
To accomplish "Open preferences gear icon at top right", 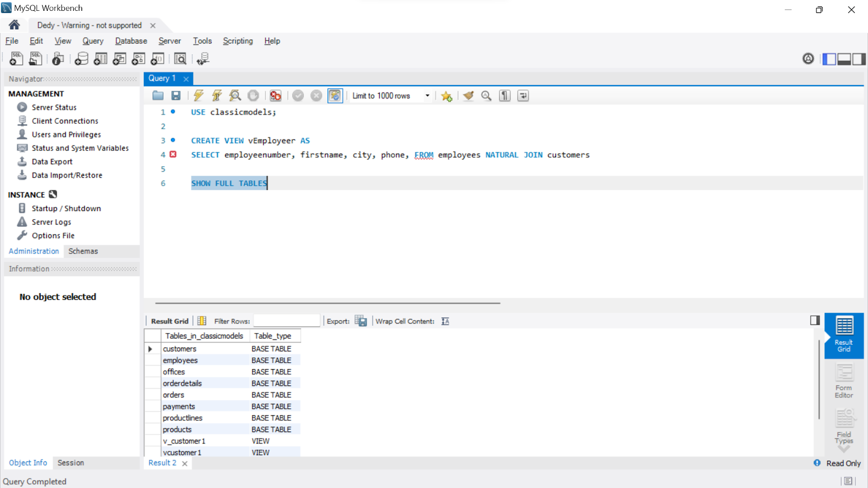I will [x=808, y=59].
